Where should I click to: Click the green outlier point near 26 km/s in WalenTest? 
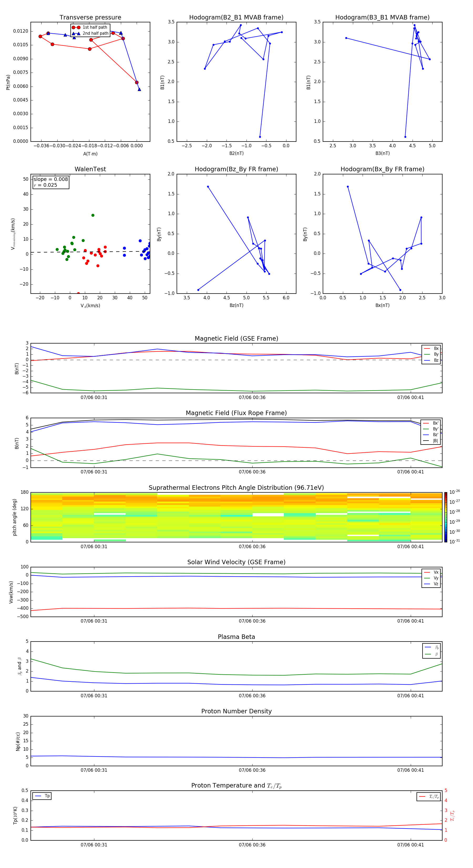coord(93,215)
